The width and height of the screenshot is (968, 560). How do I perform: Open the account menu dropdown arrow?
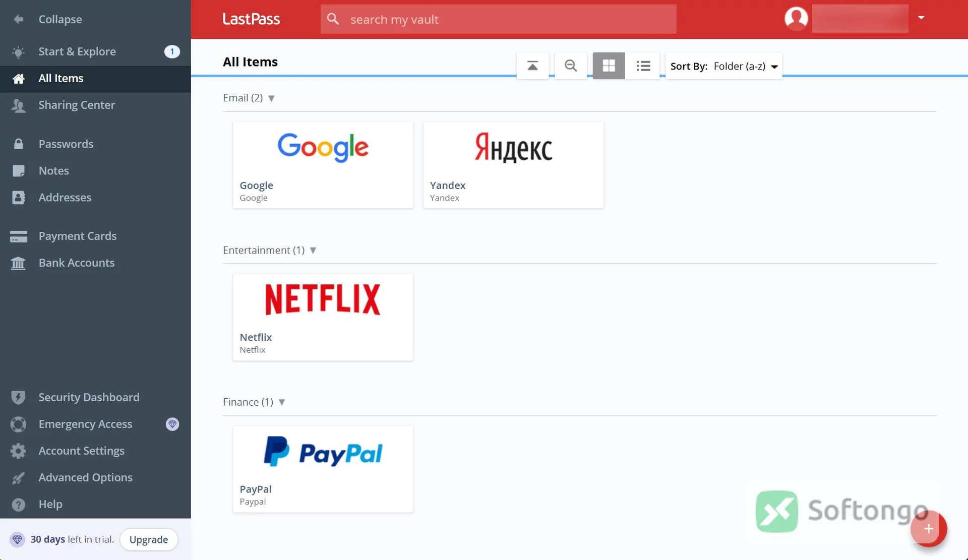[x=921, y=18]
